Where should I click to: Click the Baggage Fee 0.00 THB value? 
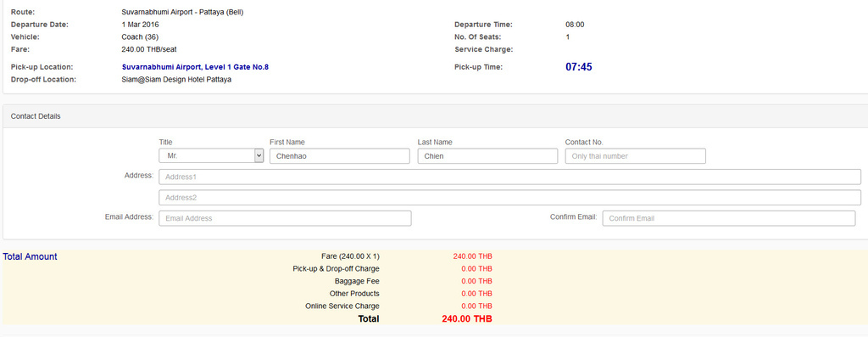pyautogui.click(x=476, y=282)
